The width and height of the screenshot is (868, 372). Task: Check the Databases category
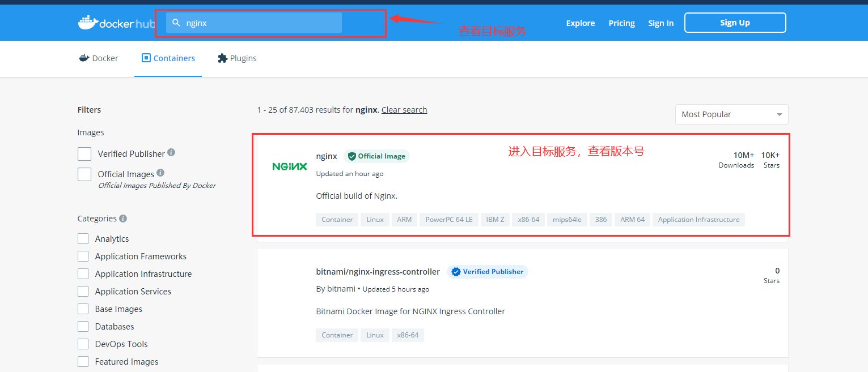tap(83, 327)
